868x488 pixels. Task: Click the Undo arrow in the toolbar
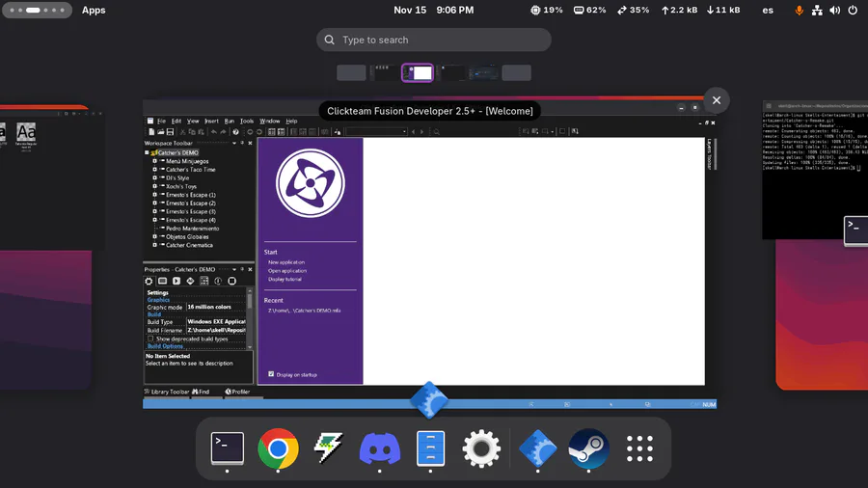click(214, 132)
